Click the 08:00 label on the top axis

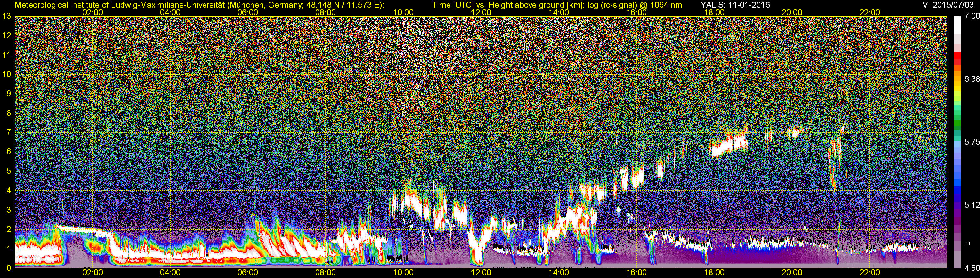point(326,12)
